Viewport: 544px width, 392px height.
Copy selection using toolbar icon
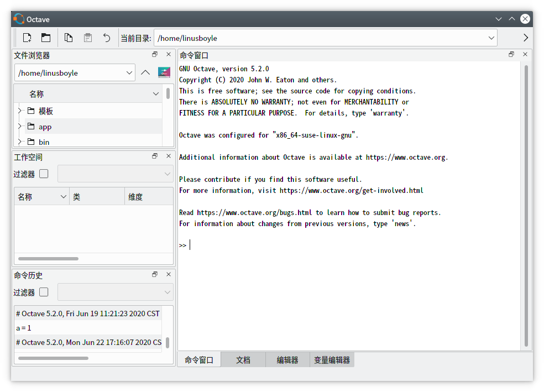[69, 38]
